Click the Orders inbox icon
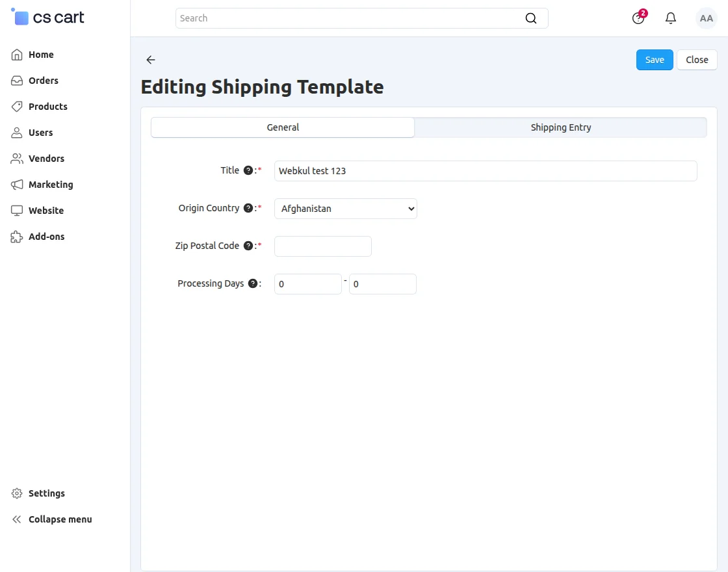This screenshot has height=572, width=728. point(17,81)
